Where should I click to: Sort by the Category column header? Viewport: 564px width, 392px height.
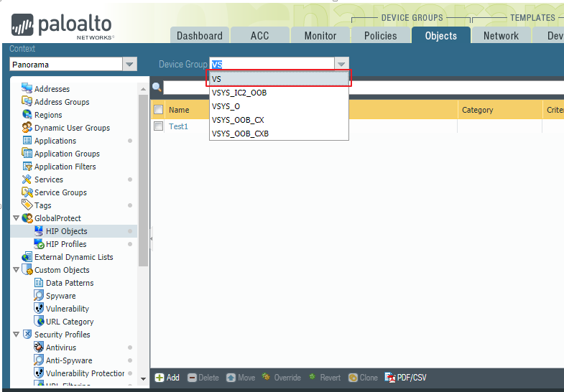tap(499, 110)
